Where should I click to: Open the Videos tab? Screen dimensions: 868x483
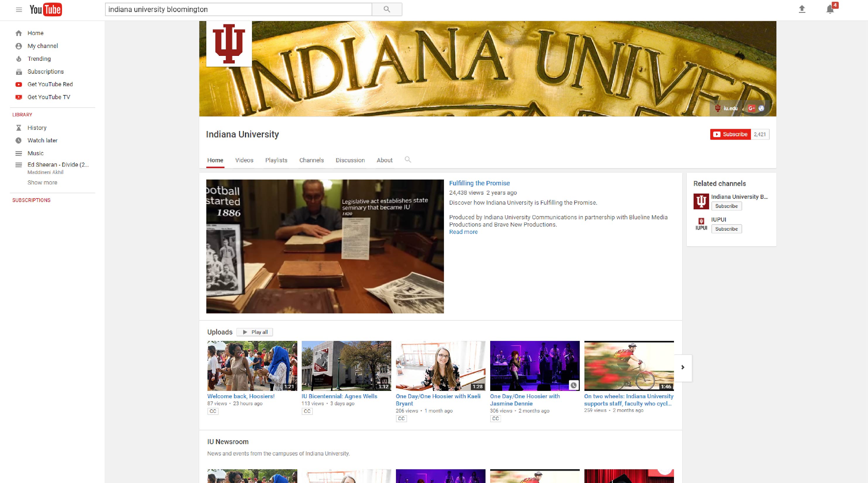[x=244, y=160]
